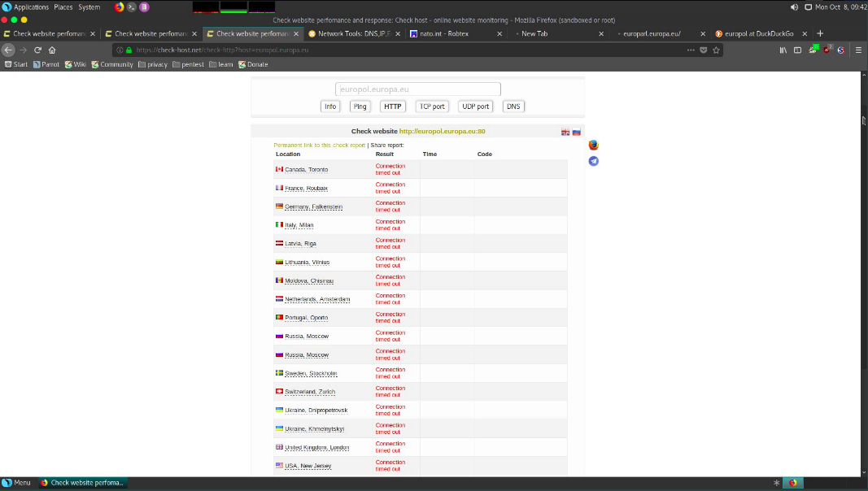Bookmark this page with the star icon
Image resolution: width=868 pixels, height=491 pixels.
(717, 50)
